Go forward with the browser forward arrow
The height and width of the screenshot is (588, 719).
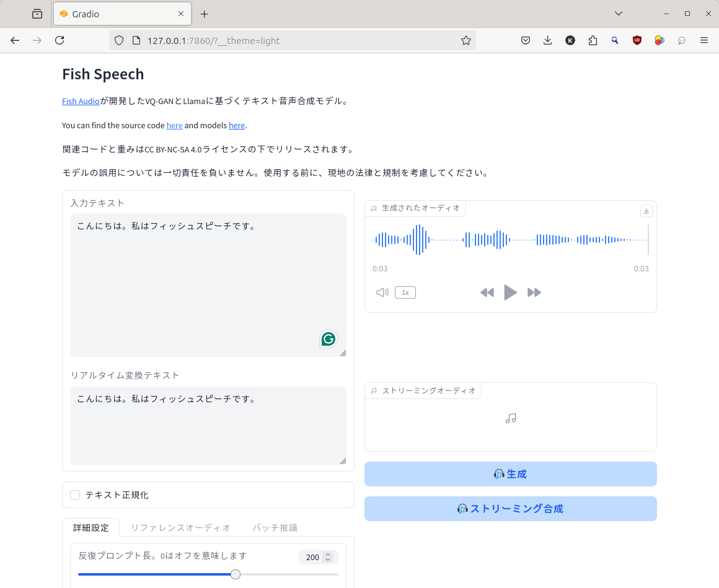click(37, 40)
